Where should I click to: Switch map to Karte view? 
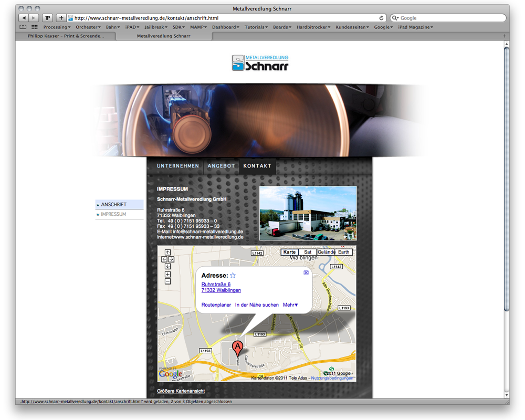289,252
